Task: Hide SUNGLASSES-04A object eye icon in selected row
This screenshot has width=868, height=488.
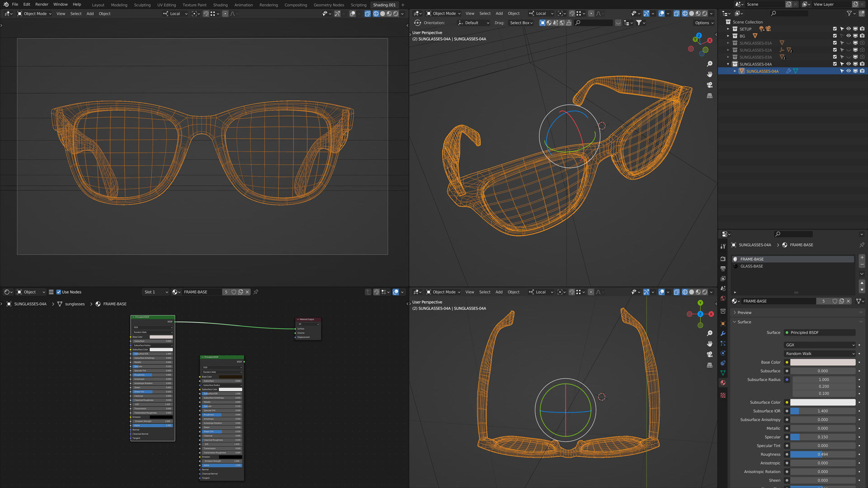Action: click(x=849, y=71)
